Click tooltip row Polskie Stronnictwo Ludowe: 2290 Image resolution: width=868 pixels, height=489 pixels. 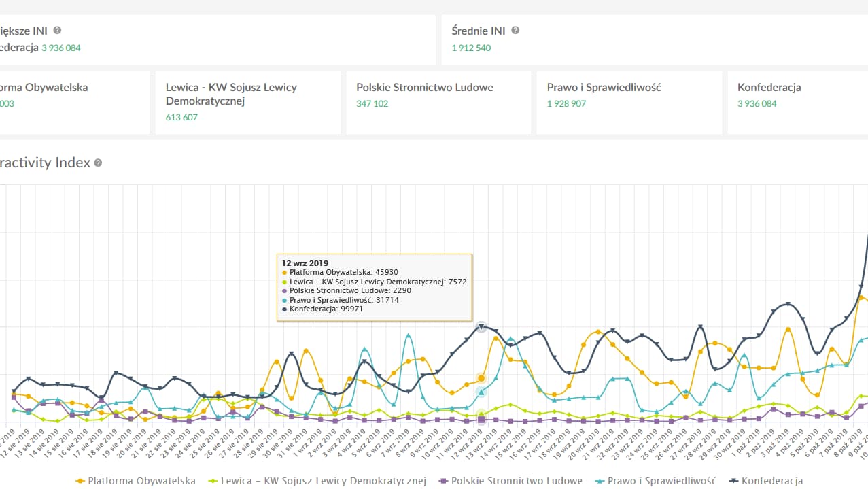pos(346,290)
